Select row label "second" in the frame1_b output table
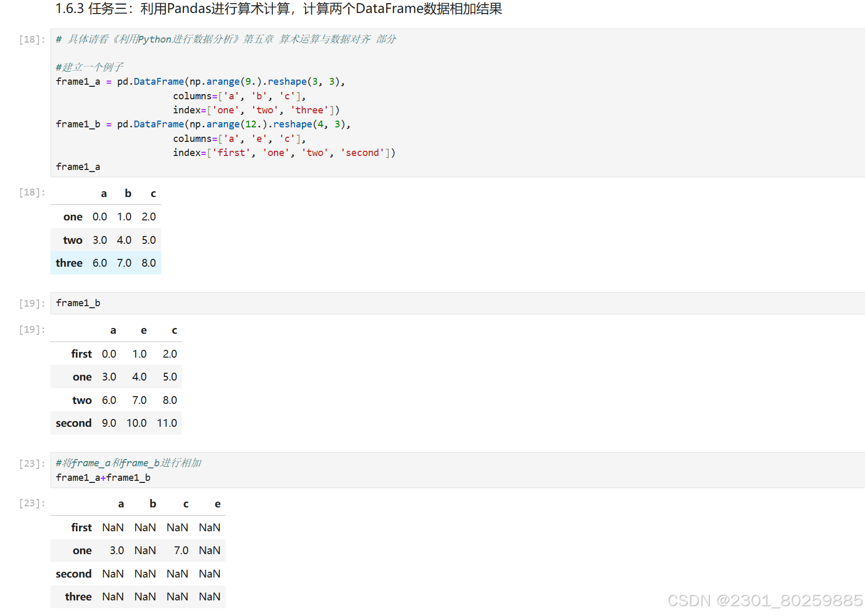The height and width of the screenshot is (616, 865). tap(74, 423)
